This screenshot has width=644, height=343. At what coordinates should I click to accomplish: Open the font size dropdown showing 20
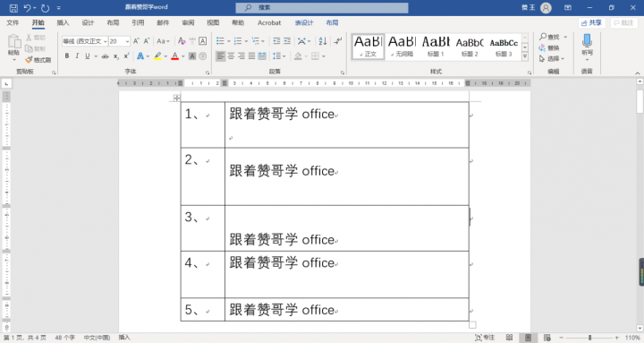(x=127, y=41)
